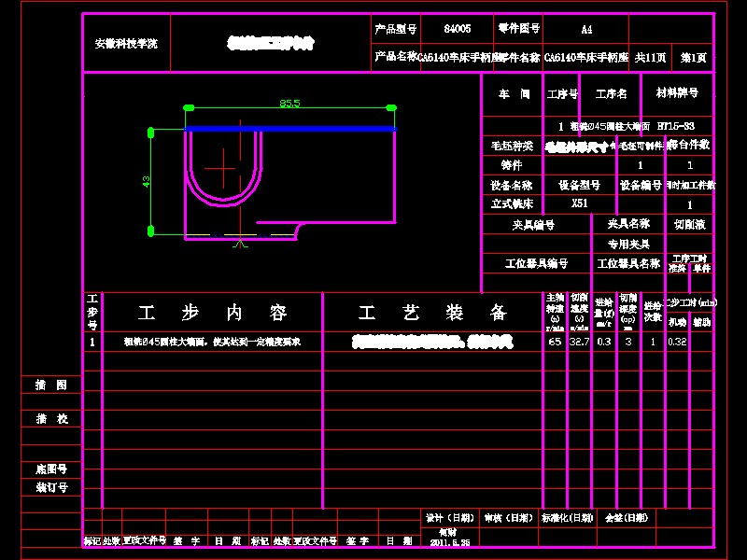Select the 切削深度 column header

[x=628, y=312]
